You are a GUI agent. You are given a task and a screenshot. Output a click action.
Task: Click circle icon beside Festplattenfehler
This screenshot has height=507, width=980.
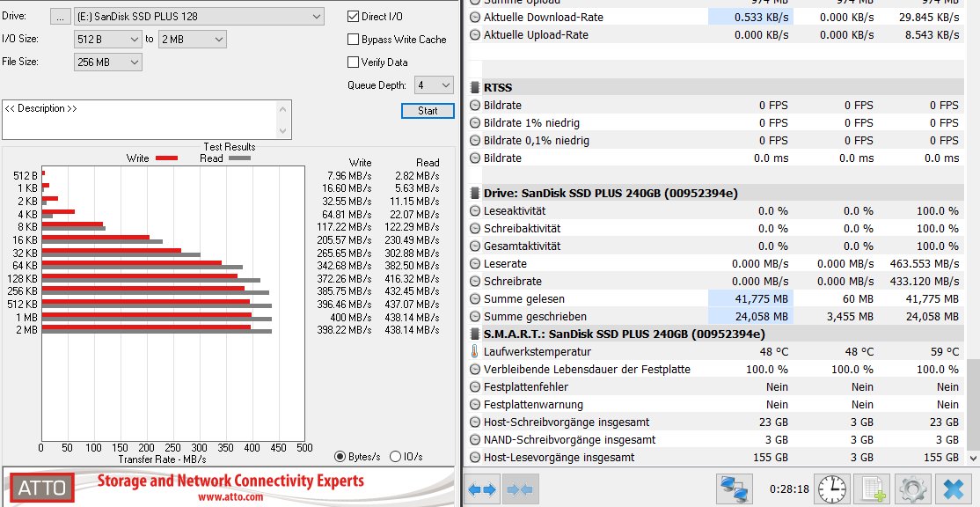tap(475, 387)
